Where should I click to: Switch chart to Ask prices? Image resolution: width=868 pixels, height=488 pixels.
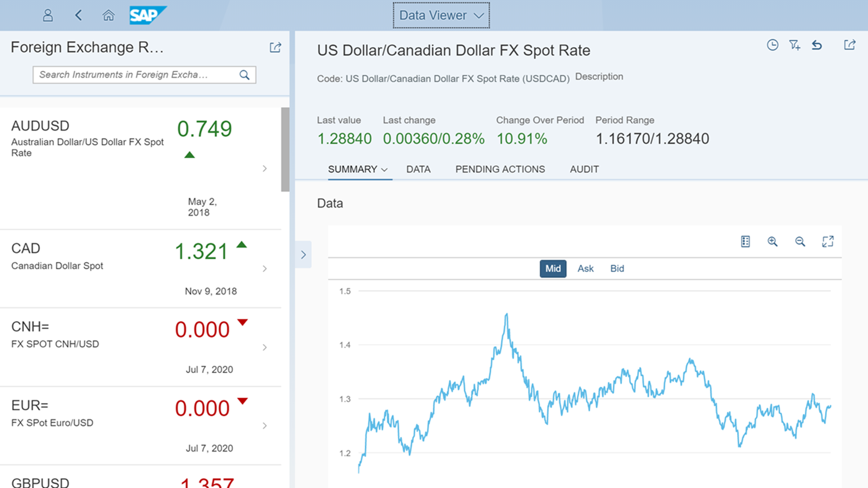(x=585, y=268)
